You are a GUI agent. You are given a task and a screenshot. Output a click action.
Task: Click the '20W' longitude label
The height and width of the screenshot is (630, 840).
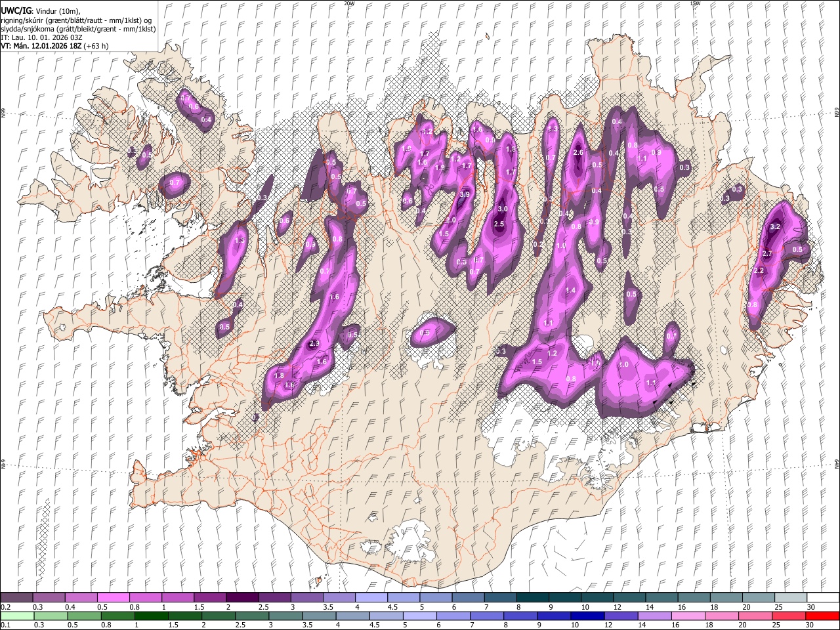[349, 3]
